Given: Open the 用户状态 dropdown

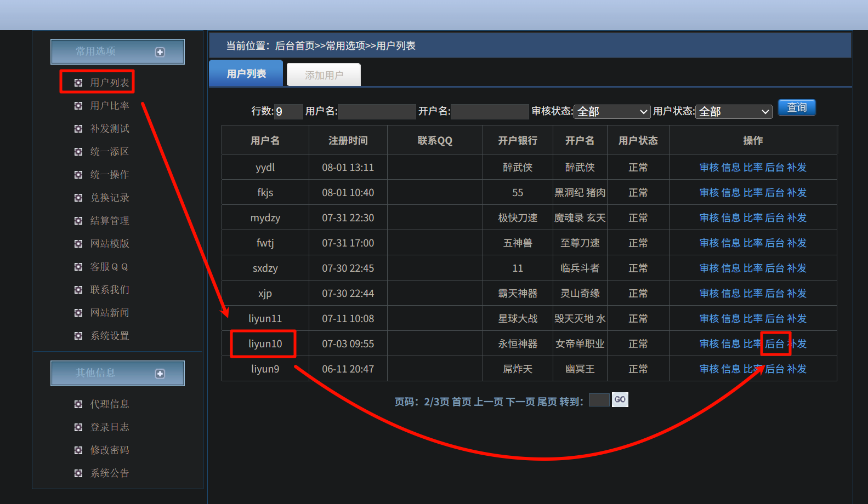Looking at the screenshot, I should pos(734,112).
